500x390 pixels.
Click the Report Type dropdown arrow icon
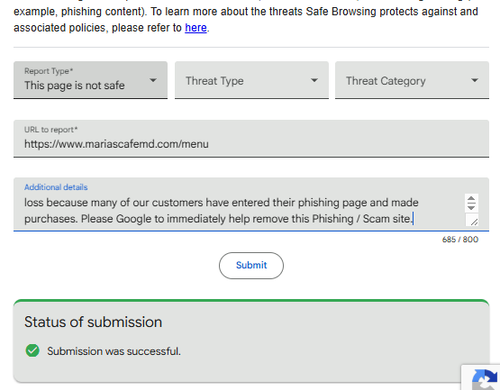click(x=153, y=80)
